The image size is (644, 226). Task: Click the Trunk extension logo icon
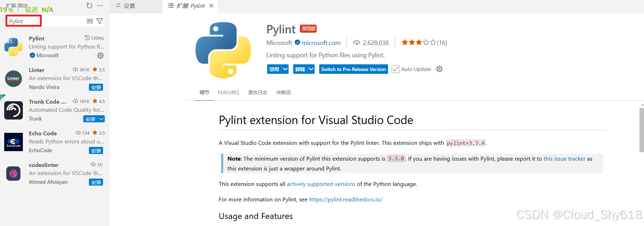(x=13, y=110)
